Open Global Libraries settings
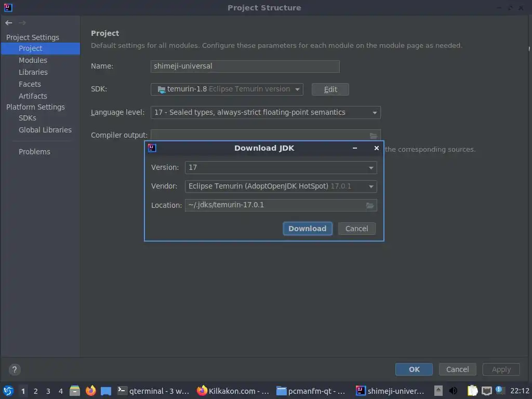This screenshot has height=399, width=532. pos(45,130)
